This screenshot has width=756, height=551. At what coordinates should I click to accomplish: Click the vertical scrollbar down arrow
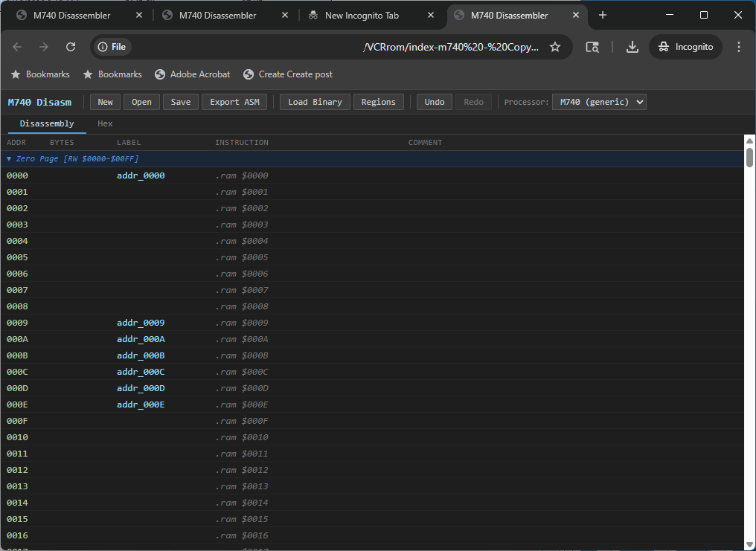(x=749, y=545)
